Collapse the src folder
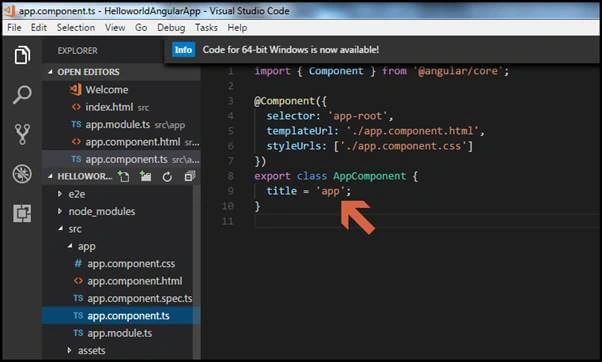The height and width of the screenshot is (362, 602). coord(60,228)
